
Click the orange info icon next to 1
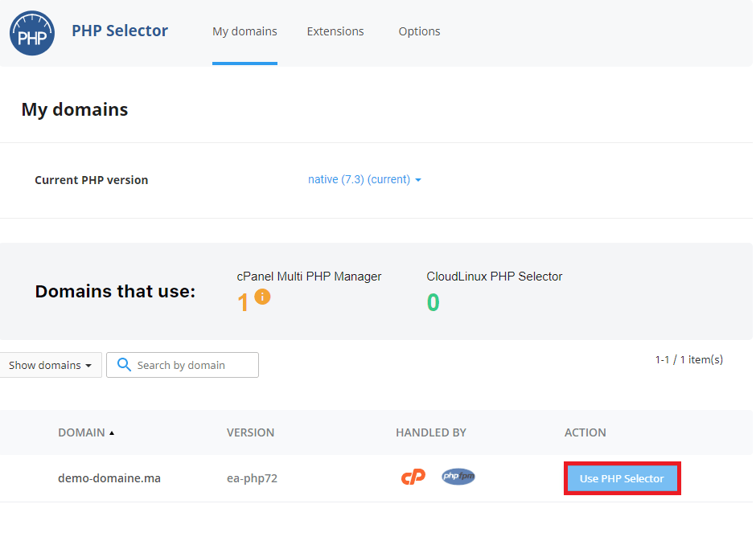point(262,297)
